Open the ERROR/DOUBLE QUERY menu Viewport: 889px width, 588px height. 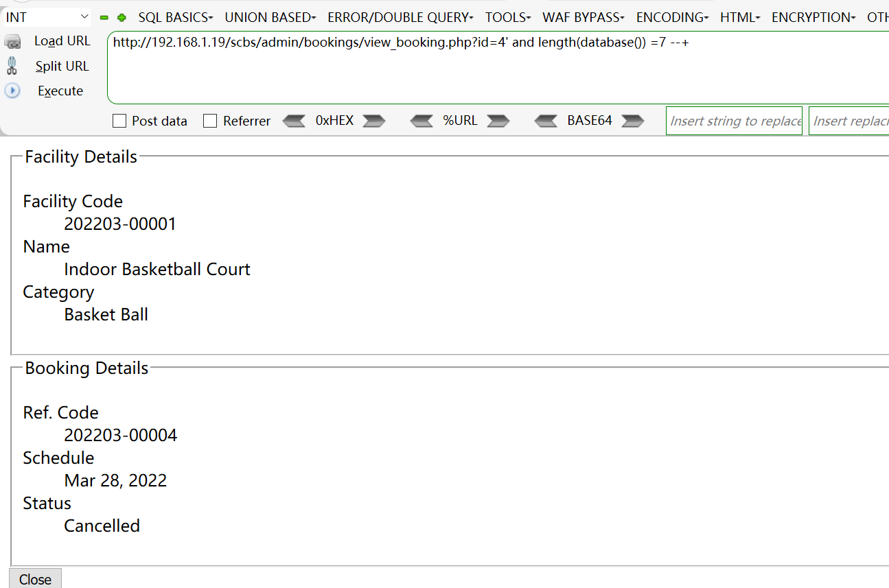(x=401, y=17)
